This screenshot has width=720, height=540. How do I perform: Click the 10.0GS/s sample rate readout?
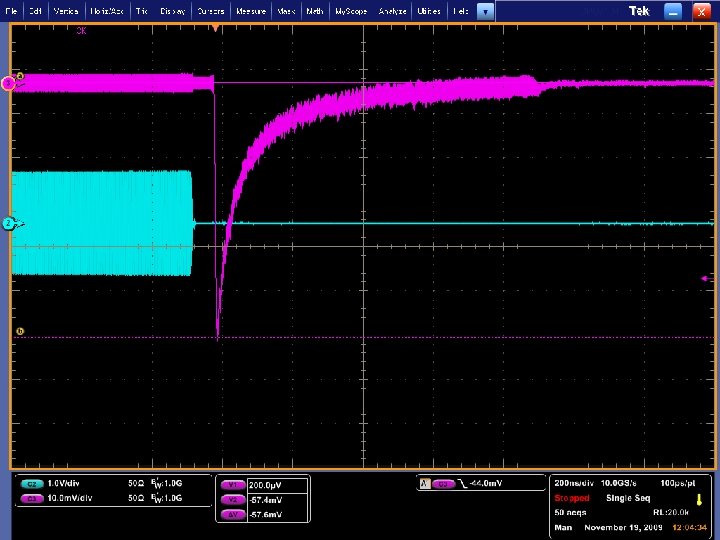tap(619, 483)
